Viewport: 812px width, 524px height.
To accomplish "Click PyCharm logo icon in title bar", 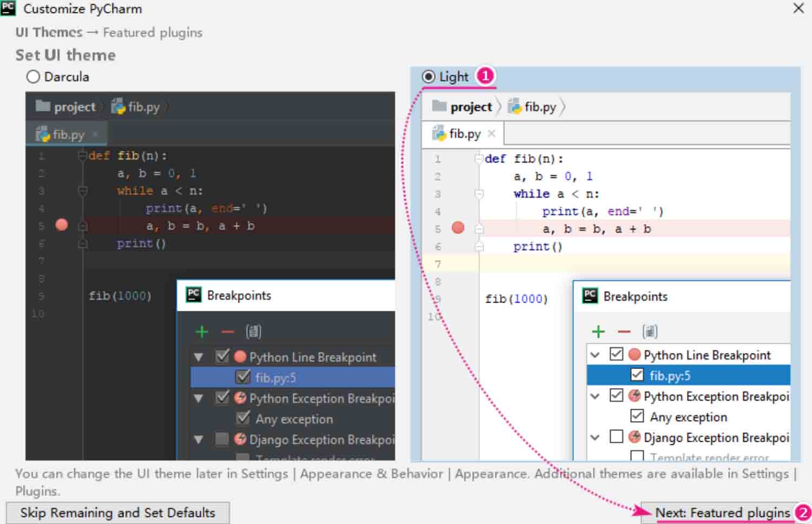I will pyautogui.click(x=9, y=8).
